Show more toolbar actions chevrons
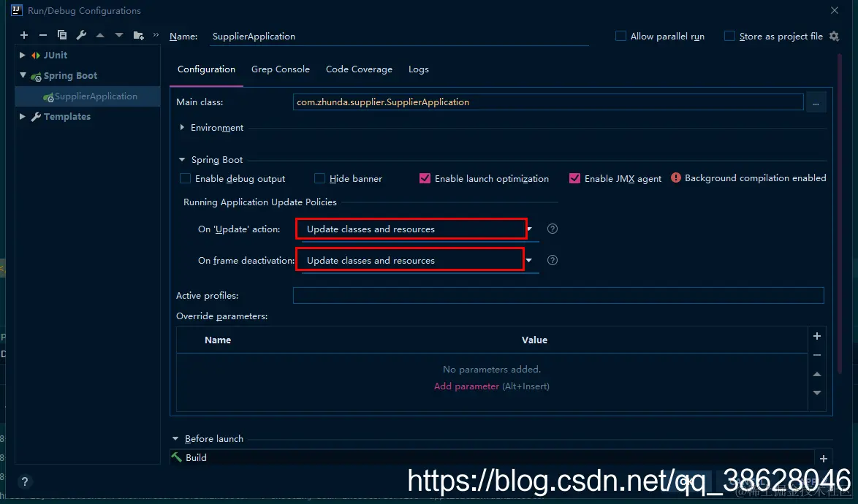This screenshot has width=858, height=504. coord(156,35)
